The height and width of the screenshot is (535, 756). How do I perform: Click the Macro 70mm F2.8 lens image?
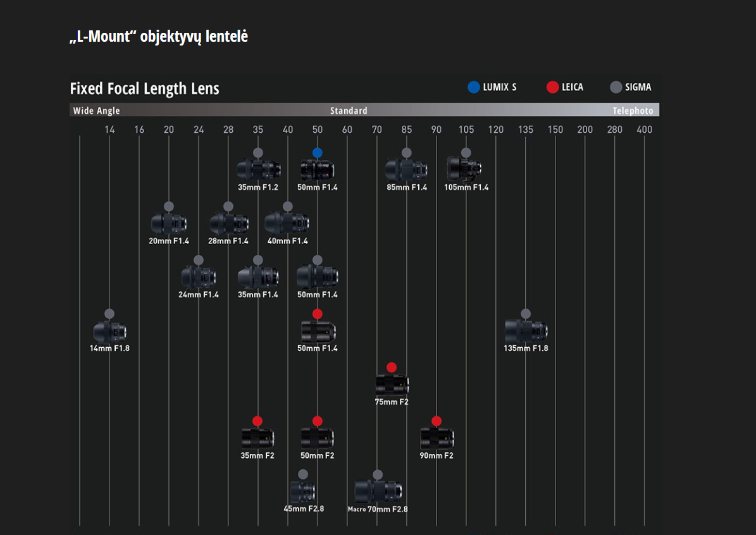378,491
